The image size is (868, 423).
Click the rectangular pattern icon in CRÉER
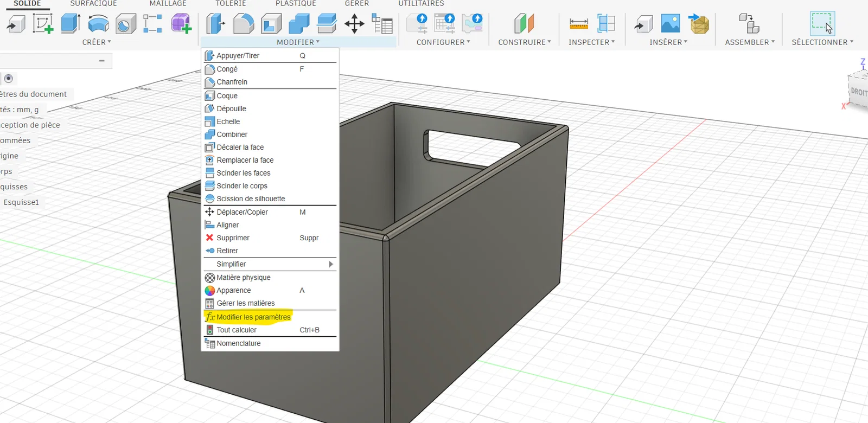152,24
